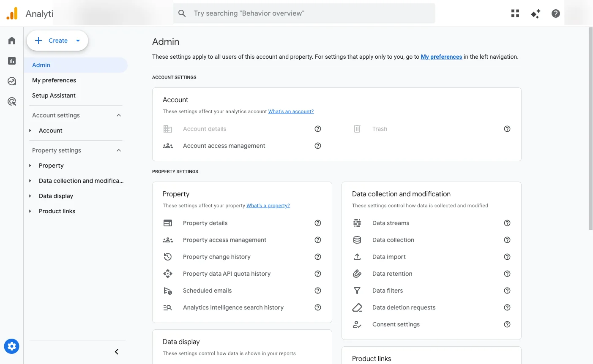Click the help icon beside Property details
Image resolution: width=593 pixels, height=364 pixels.
318,223
